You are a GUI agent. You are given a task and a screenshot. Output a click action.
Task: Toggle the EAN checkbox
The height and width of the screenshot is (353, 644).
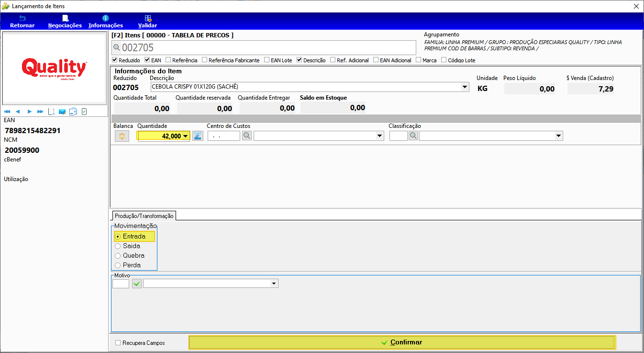click(x=147, y=60)
